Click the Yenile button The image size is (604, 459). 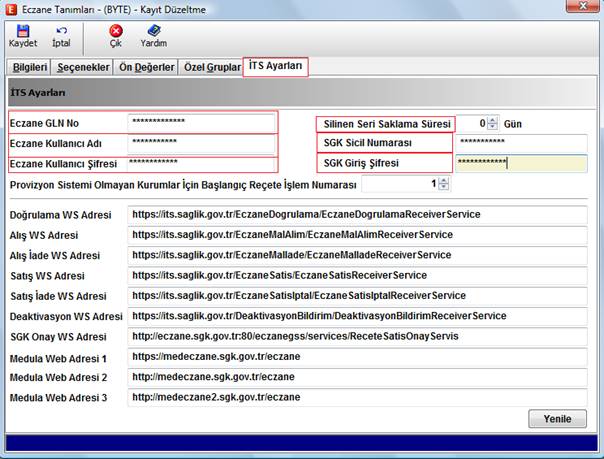tap(557, 419)
